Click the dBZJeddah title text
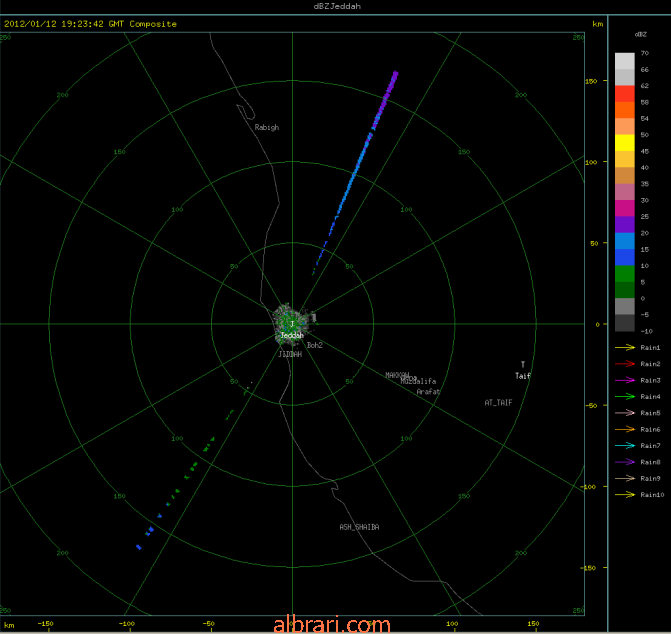The height and width of the screenshot is (634, 671). coord(337,6)
